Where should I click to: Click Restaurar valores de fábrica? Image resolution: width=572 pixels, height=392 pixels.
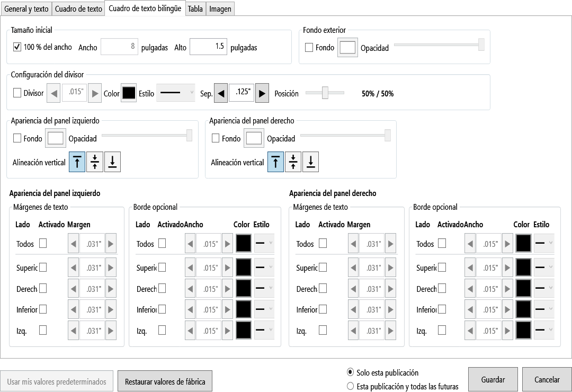coord(165,381)
